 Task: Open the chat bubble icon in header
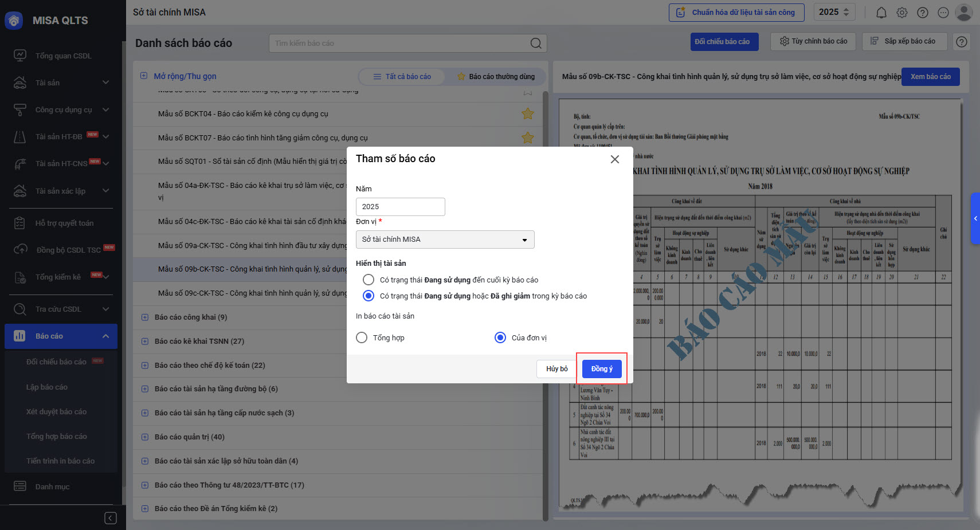point(943,13)
